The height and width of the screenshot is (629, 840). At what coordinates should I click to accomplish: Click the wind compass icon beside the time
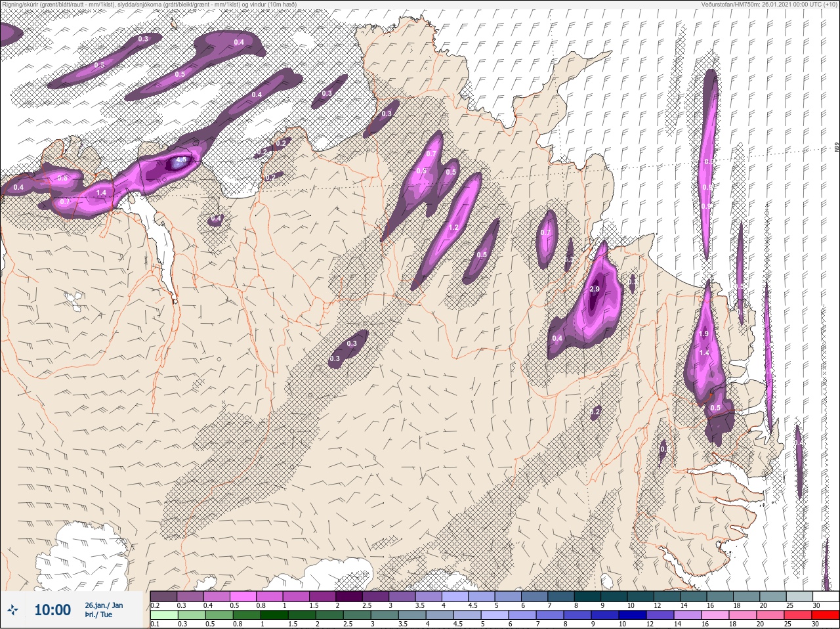(x=12, y=609)
